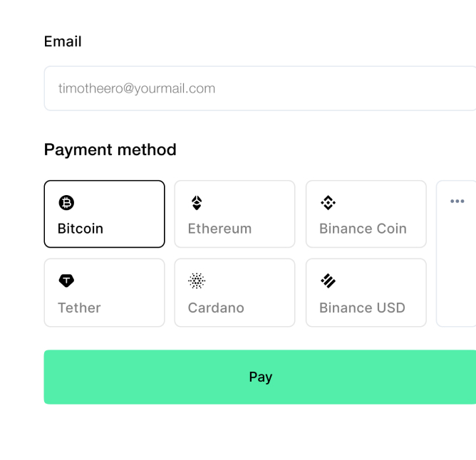Pick the Binance Coin option label
Screen dimensions: 476x460
pyautogui.click(x=363, y=229)
